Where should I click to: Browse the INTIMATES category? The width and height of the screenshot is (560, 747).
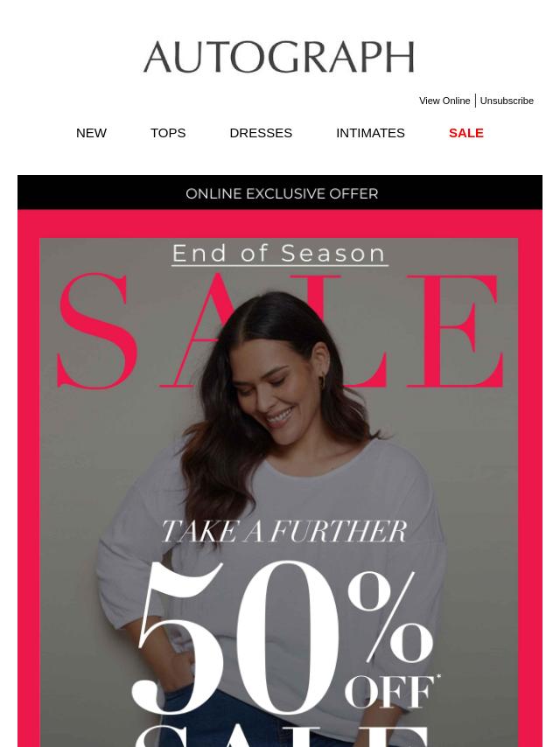(370, 133)
